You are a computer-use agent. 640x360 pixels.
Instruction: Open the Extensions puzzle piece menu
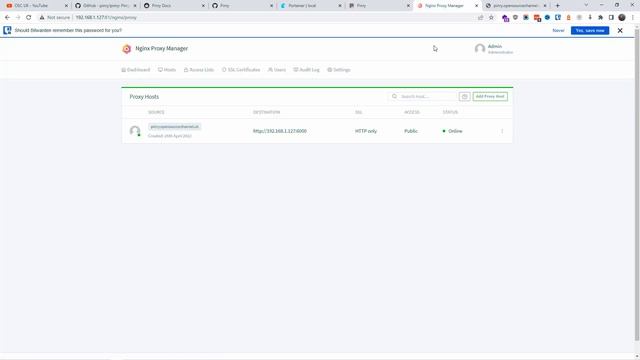point(600,18)
